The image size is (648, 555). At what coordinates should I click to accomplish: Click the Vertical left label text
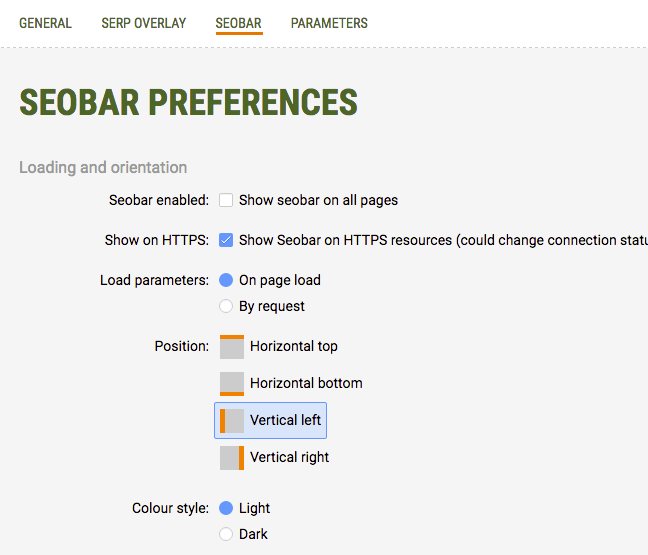pos(286,421)
